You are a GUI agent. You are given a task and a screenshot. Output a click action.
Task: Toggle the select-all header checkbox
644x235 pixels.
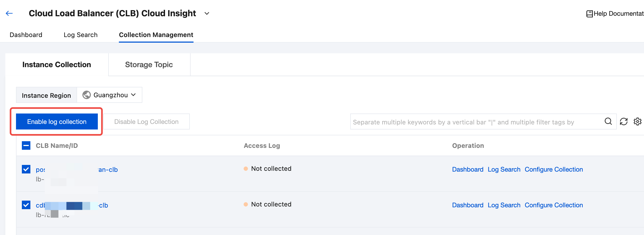coord(26,145)
